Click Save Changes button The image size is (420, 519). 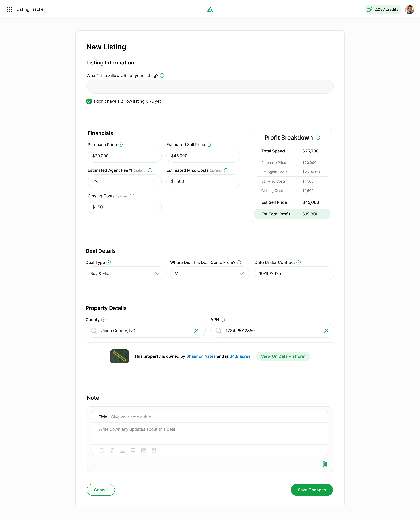[x=312, y=490]
